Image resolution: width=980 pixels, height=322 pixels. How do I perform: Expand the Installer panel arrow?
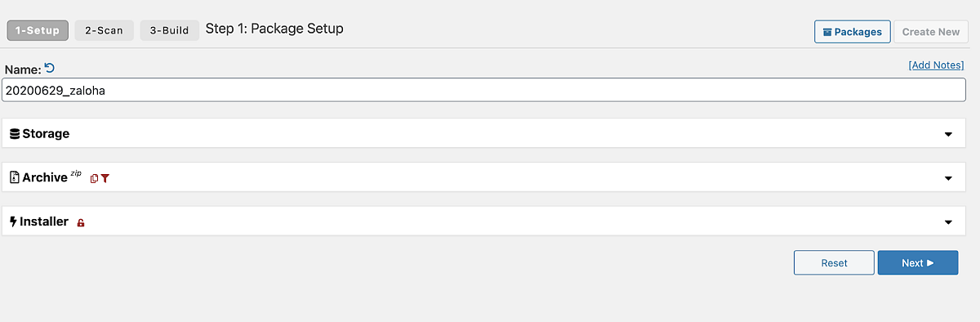coord(948,222)
